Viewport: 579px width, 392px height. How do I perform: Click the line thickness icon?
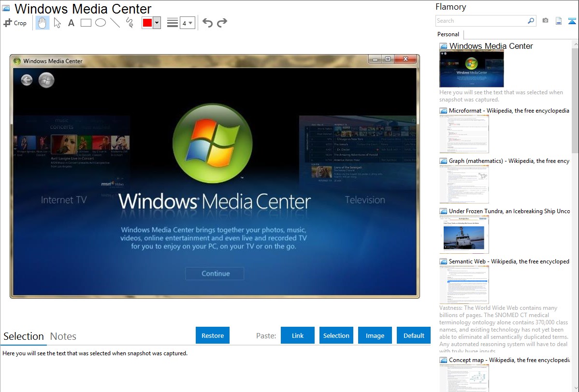173,23
